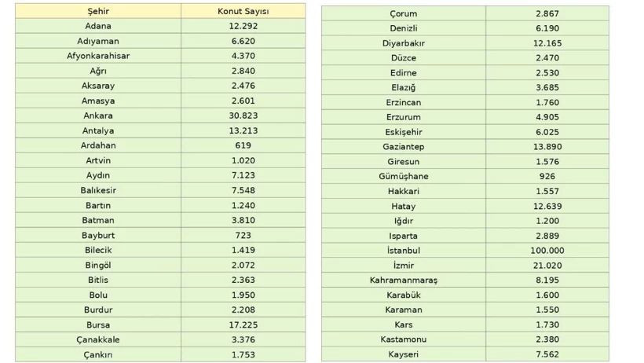
Task: Select the Kayseri value 7.562
Action: point(547,354)
